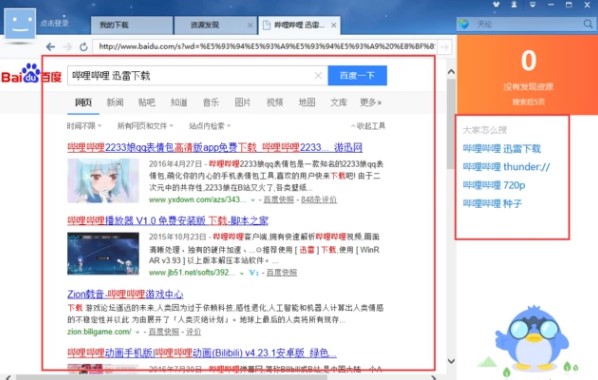The image size is (598, 380).
Task: Select the 哔哩哔哩 迅雷 browser tab
Action: point(299,25)
